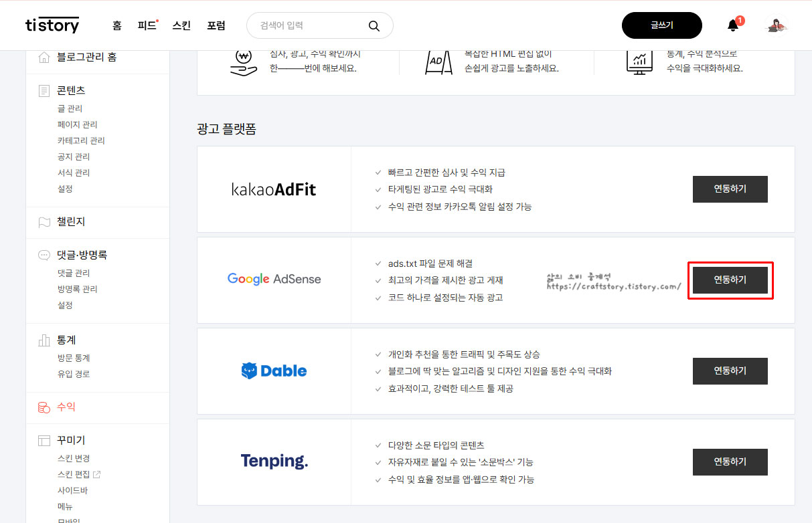
Task: Click the tistory logo
Action: tap(52, 25)
